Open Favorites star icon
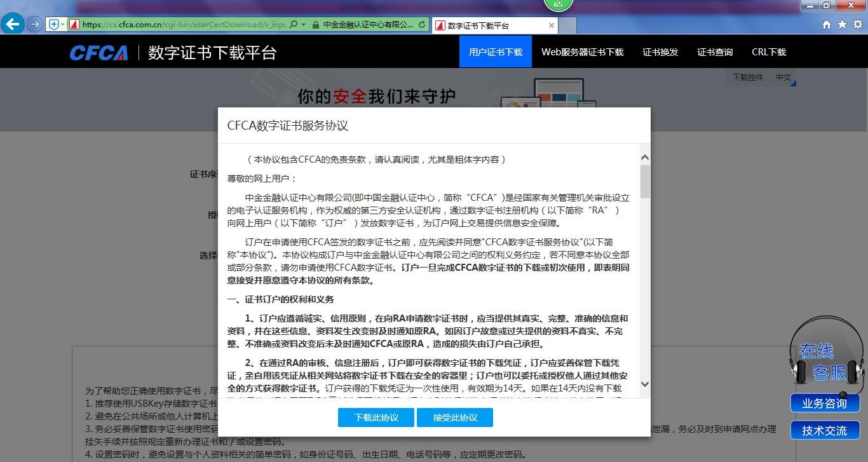 point(842,25)
